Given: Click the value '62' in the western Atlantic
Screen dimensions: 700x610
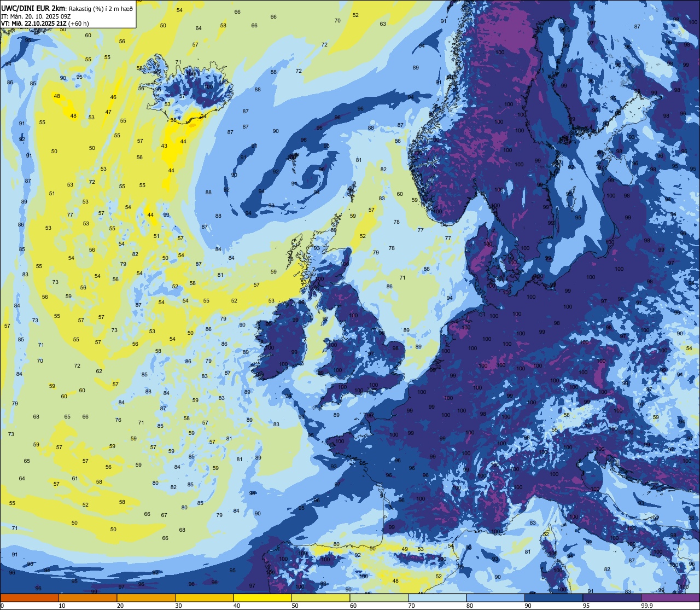Looking at the screenshot, I should coord(99,371).
